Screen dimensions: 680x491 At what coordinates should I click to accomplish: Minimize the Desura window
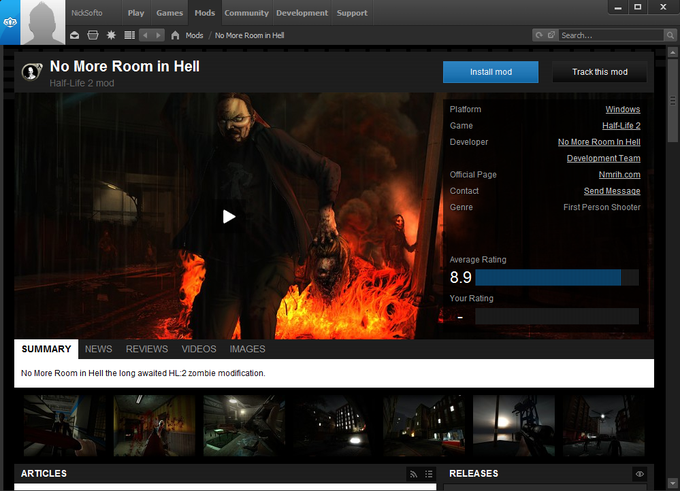618,7
